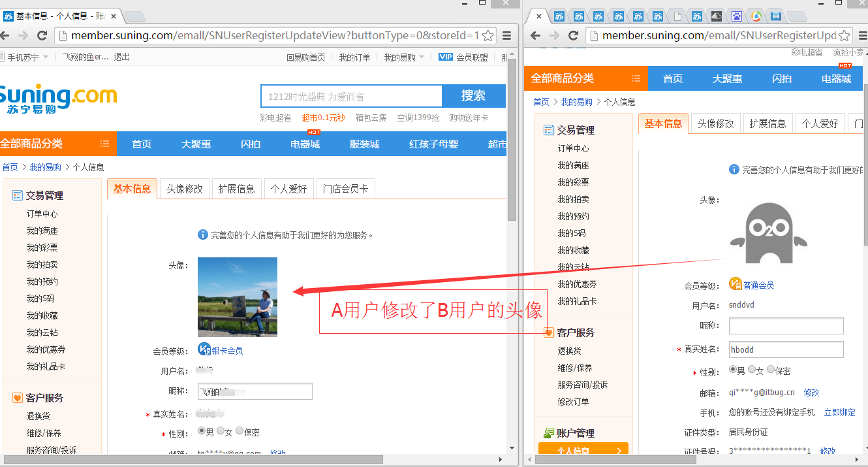Close the active tab in the right window
This screenshot has height=467, width=868.
538,16
